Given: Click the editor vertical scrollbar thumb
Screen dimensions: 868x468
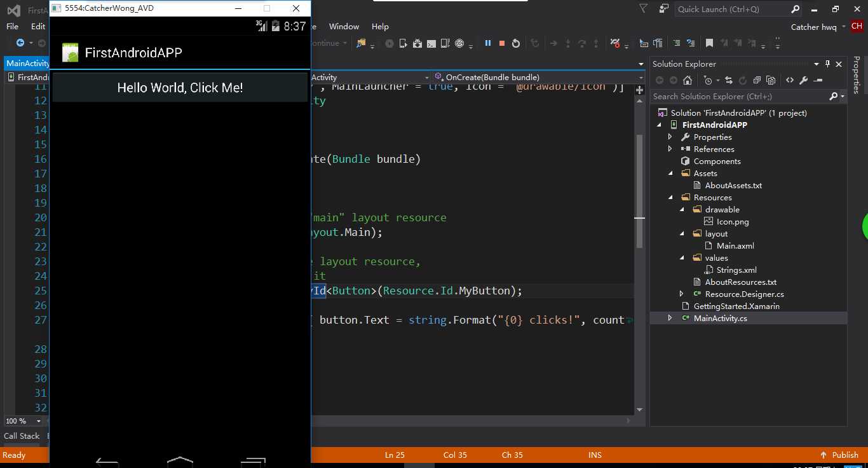Looking at the screenshot, I should pyautogui.click(x=639, y=191).
